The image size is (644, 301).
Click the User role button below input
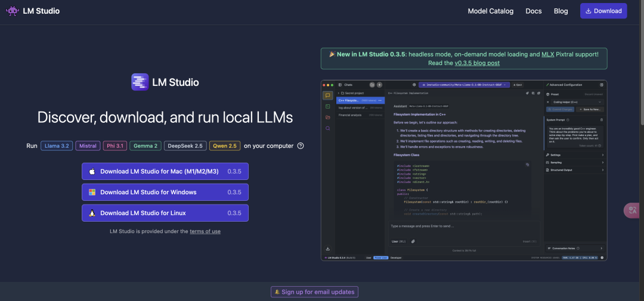398,241
